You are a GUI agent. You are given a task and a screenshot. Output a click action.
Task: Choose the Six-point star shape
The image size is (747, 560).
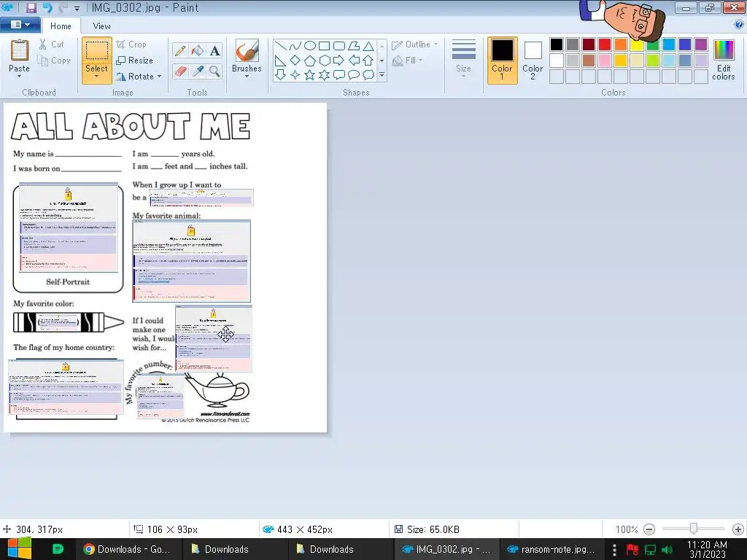pyautogui.click(x=325, y=75)
